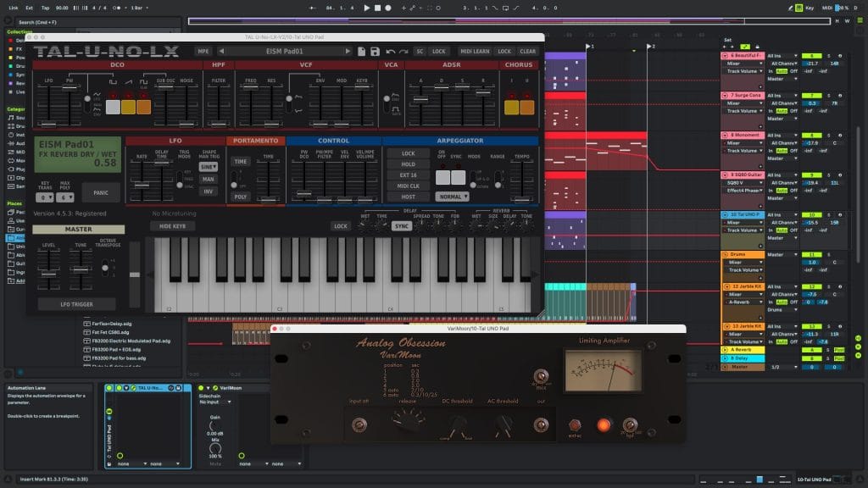Click the Link menu item

point(13,8)
